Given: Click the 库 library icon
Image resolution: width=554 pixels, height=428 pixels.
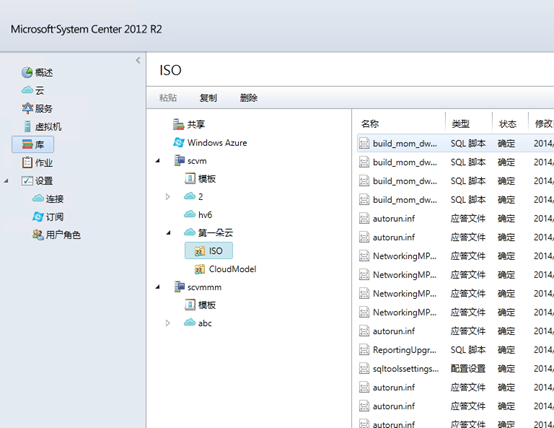Looking at the screenshot, I should point(27,144).
